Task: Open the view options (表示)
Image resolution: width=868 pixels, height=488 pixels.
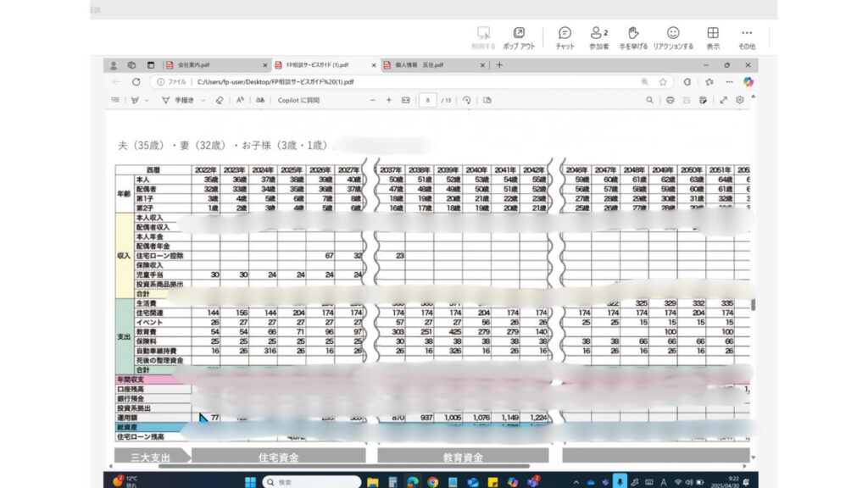Action: [713, 37]
